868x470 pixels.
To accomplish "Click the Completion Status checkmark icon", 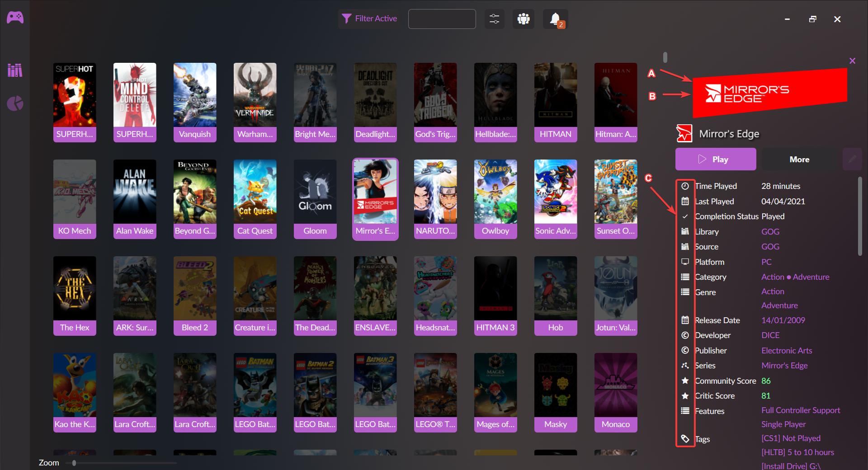I will pyautogui.click(x=685, y=216).
